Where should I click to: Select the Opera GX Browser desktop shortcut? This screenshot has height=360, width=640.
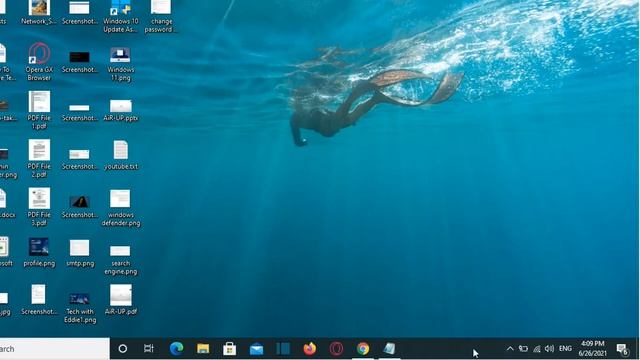39,61
